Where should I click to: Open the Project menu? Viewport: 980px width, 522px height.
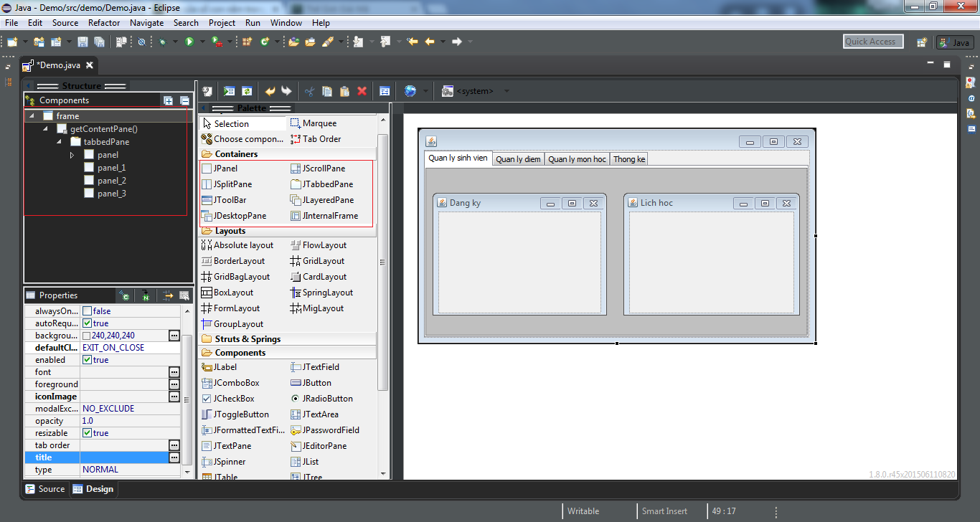tap(222, 22)
